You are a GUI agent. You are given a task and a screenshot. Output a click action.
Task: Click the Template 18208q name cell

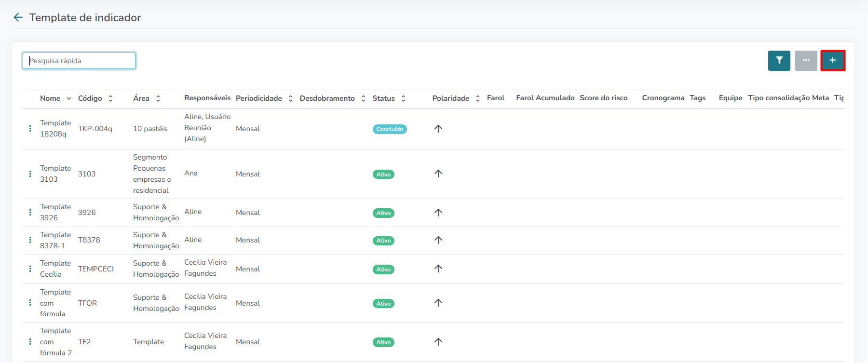click(x=55, y=129)
